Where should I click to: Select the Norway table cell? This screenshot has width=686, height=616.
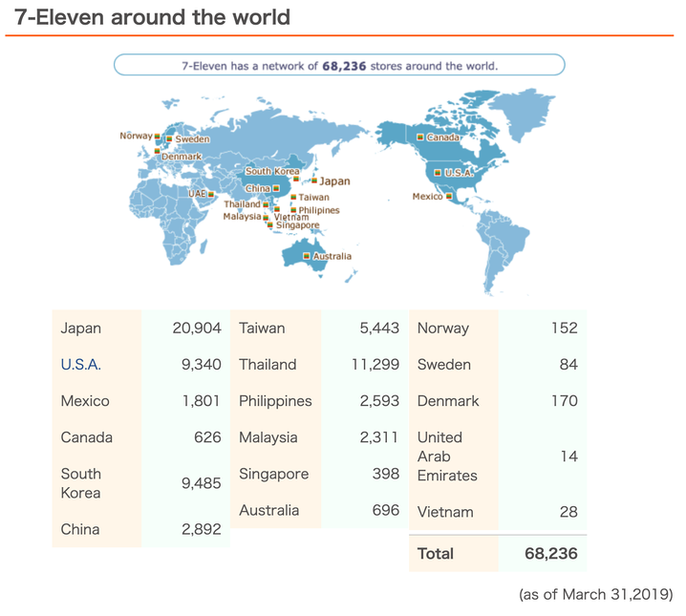453,328
